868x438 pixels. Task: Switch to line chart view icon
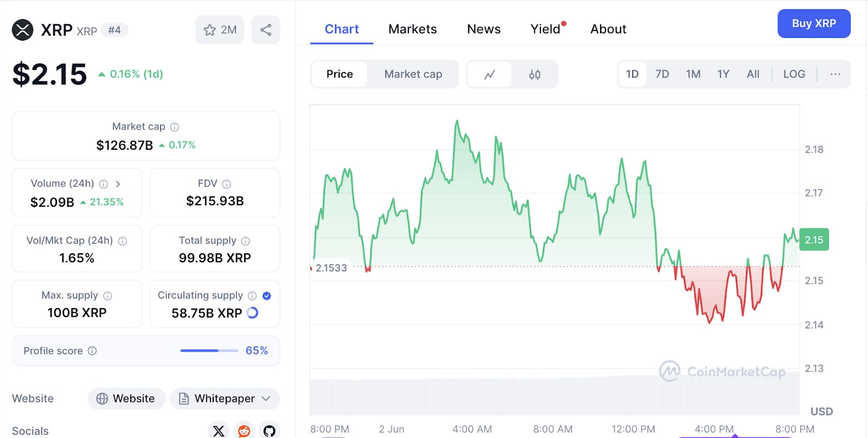(489, 74)
